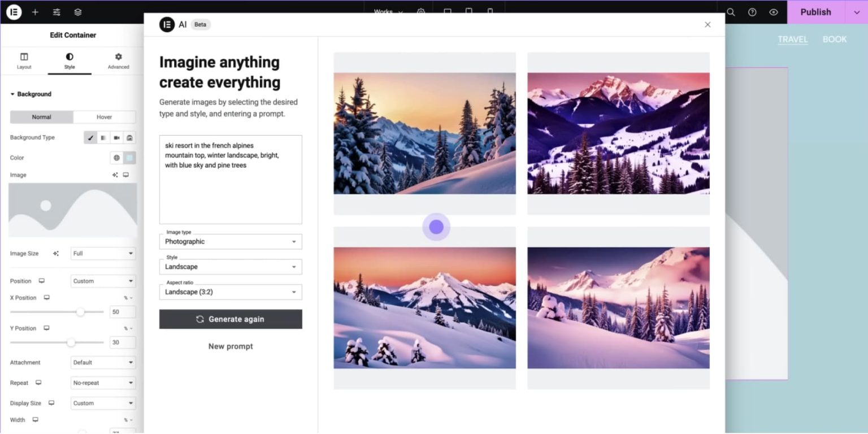Switch to the Layout tab
This screenshot has width=868, height=434.
click(x=24, y=61)
